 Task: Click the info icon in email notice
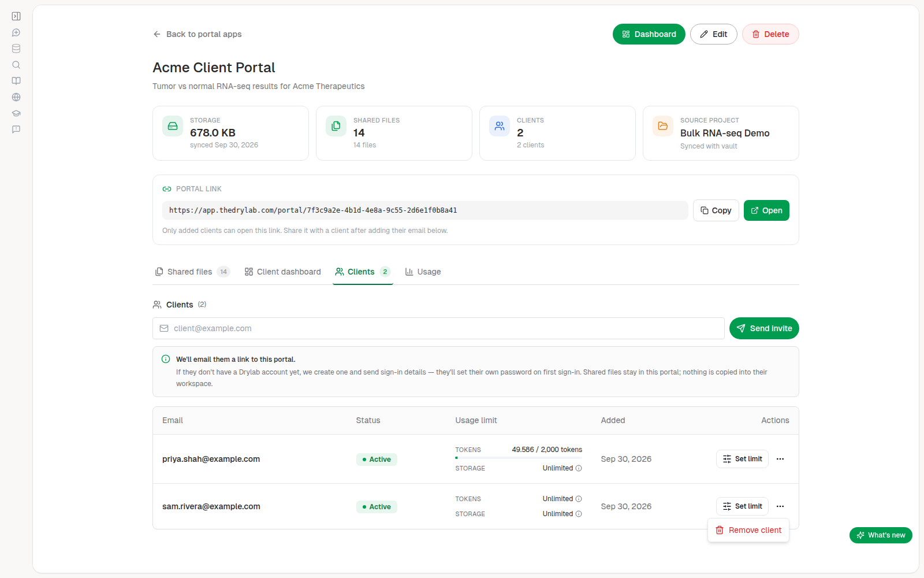(166, 359)
